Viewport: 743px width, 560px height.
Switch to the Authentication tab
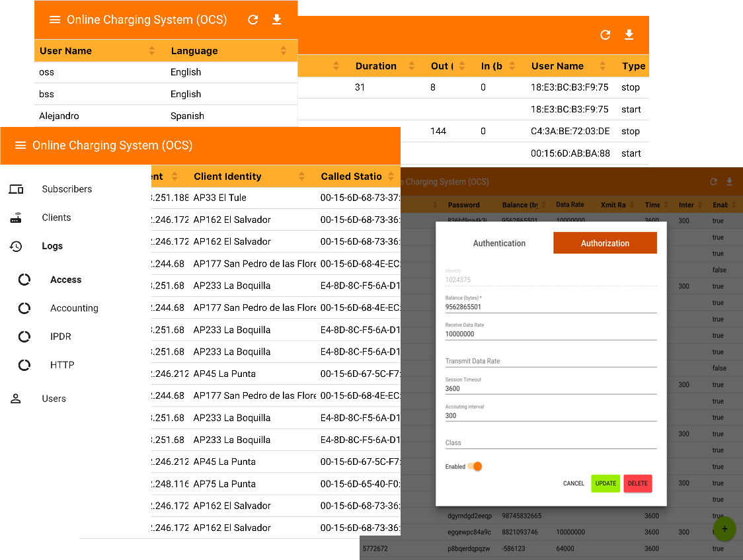[499, 243]
